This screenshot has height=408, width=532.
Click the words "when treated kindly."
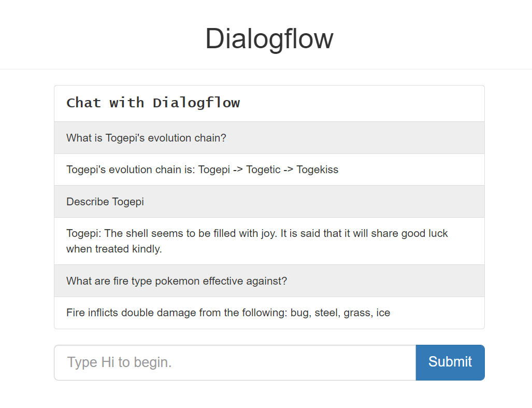pyautogui.click(x=114, y=249)
